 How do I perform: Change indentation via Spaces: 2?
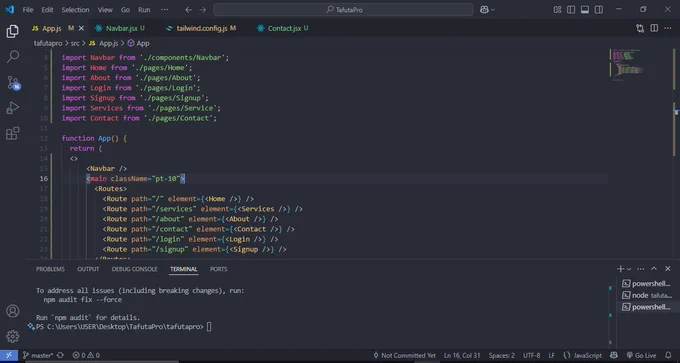pyautogui.click(x=502, y=355)
